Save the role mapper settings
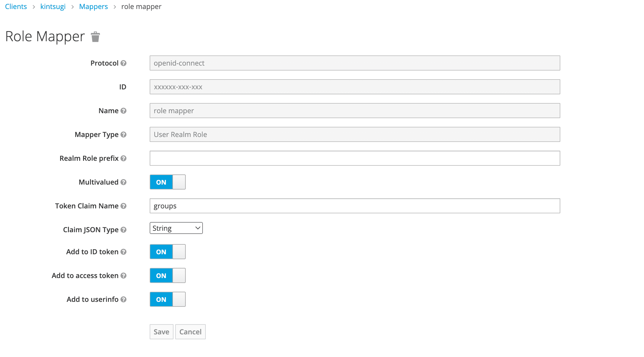The height and width of the screenshot is (357, 644). 161,331
